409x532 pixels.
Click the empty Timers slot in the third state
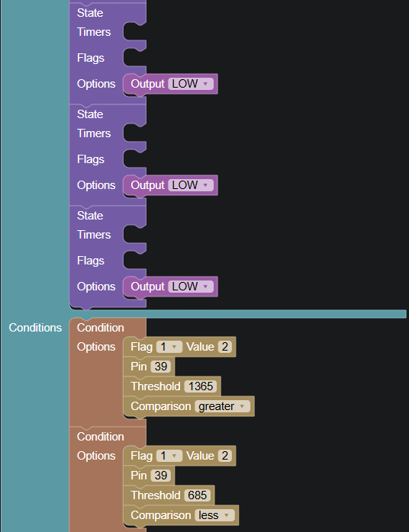click(134, 235)
